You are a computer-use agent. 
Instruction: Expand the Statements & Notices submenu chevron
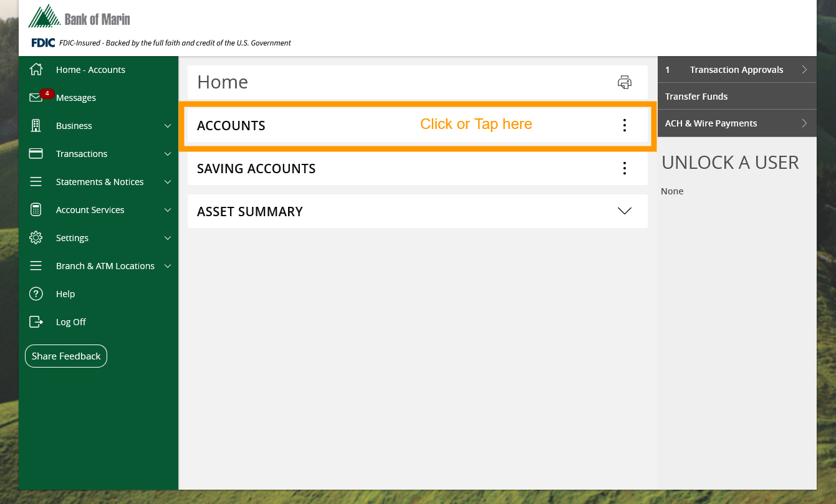(167, 182)
